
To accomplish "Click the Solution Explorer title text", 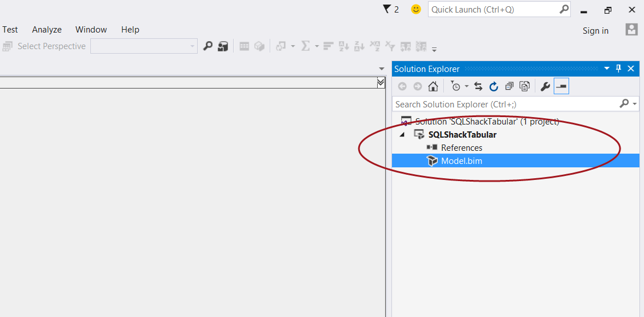I will 427,69.
